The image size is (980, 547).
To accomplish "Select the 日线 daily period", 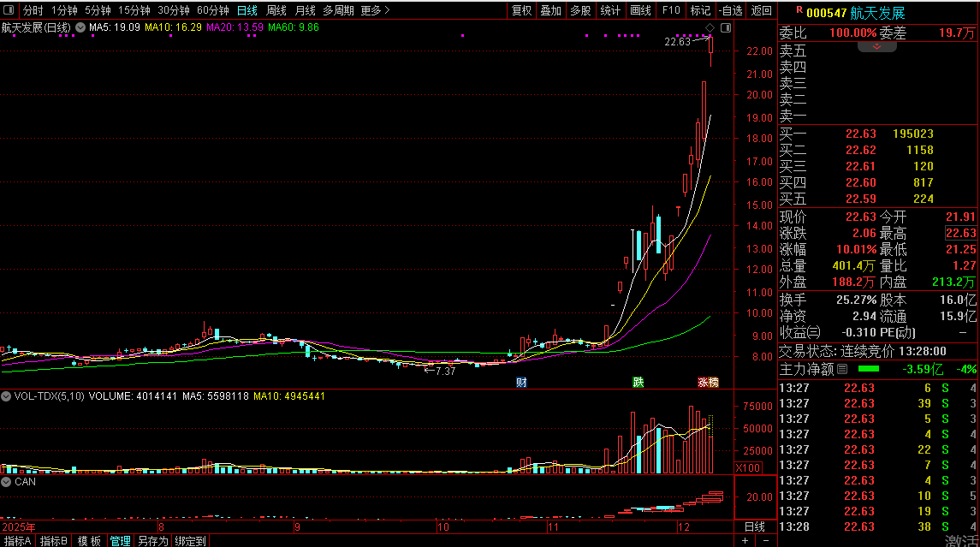I will (x=246, y=10).
